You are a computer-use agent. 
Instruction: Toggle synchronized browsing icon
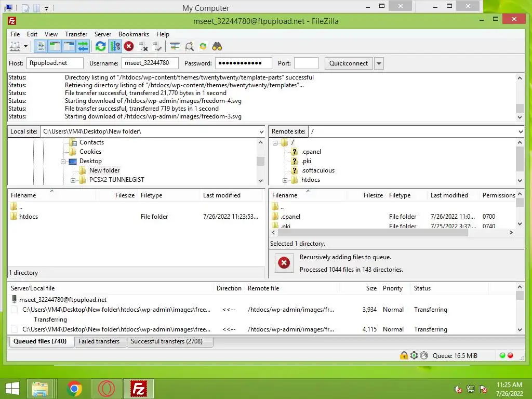(203, 46)
